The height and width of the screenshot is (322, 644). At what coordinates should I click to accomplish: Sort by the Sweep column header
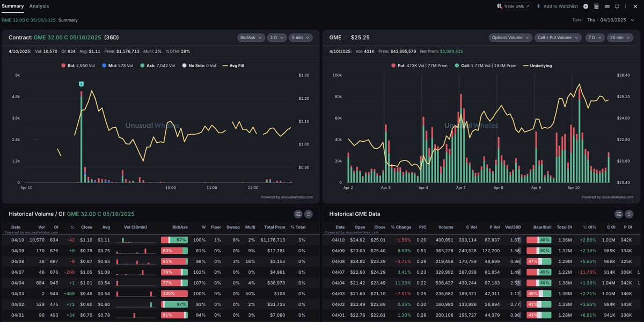point(233,227)
